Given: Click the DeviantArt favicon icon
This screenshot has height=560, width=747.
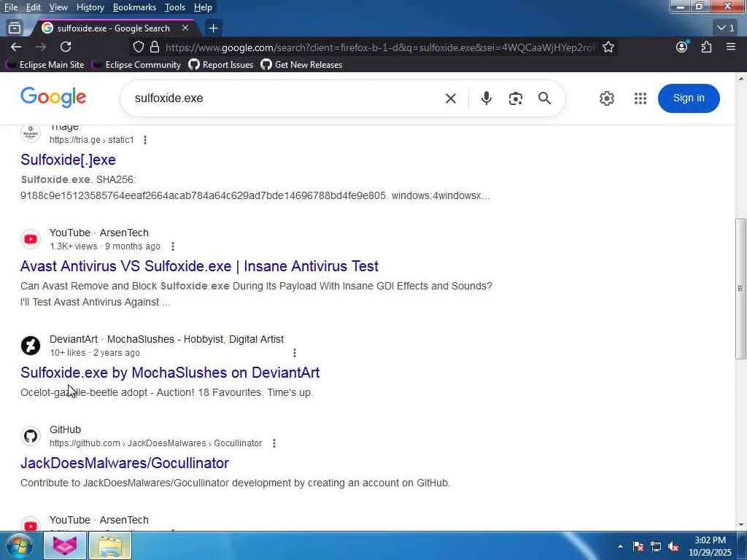Looking at the screenshot, I should point(31,346).
